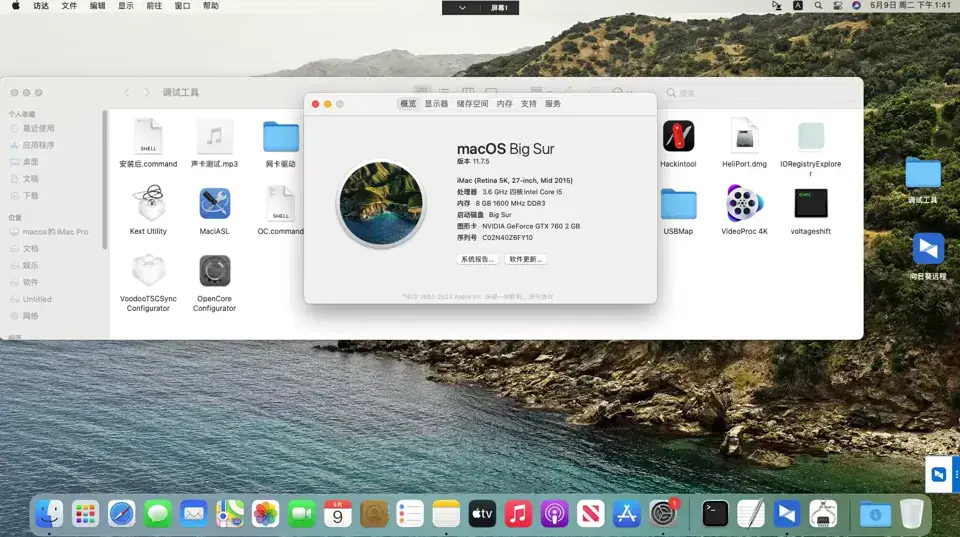The height and width of the screenshot is (537, 960).
Task: Switch to the 内存 tab
Action: pos(504,103)
